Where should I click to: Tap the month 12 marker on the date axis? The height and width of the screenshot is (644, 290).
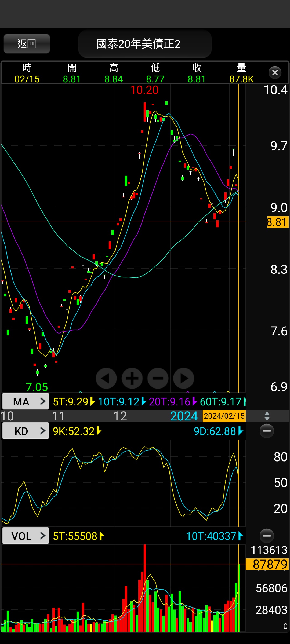tap(120, 416)
